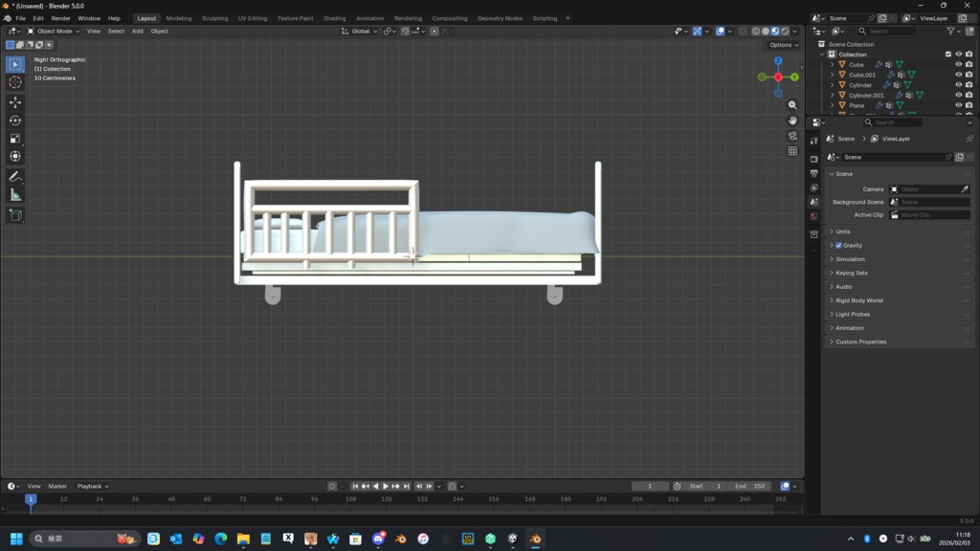980x551 pixels.
Task: Activate the Scale tool
Action: tap(15, 139)
